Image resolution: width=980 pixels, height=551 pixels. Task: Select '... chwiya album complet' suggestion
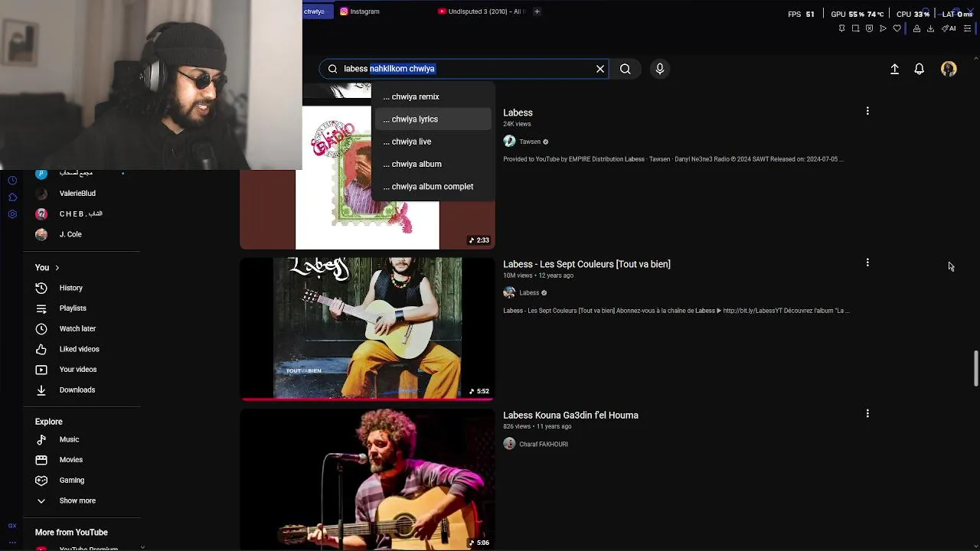(x=433, y=187)
